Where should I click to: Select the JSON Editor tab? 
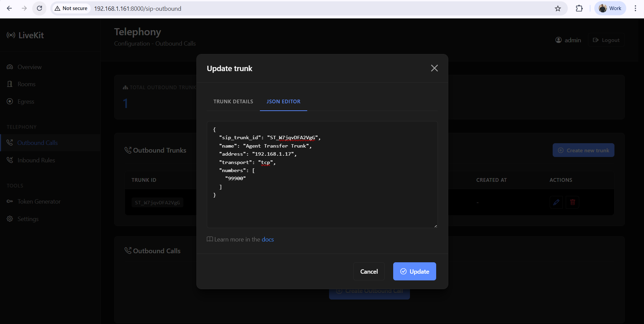(283, 101)
